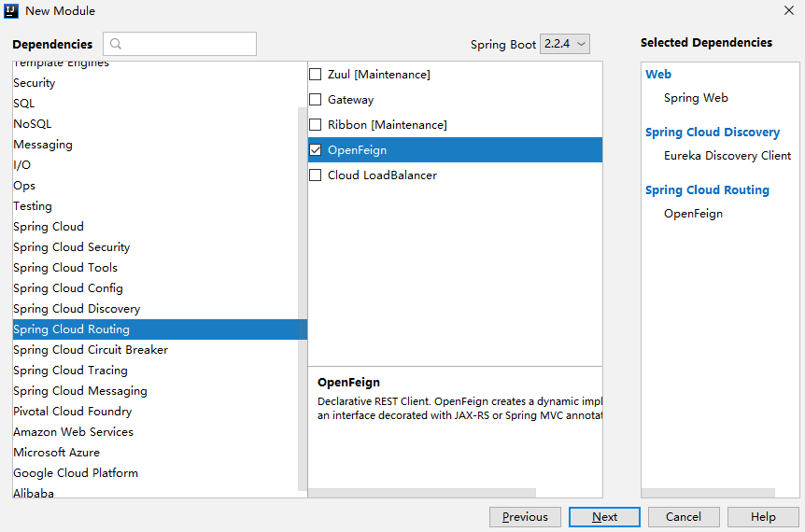The height and width of the screenshot is (532, 805).
Task: Click the Next button
Action: (x=604, y=517)
